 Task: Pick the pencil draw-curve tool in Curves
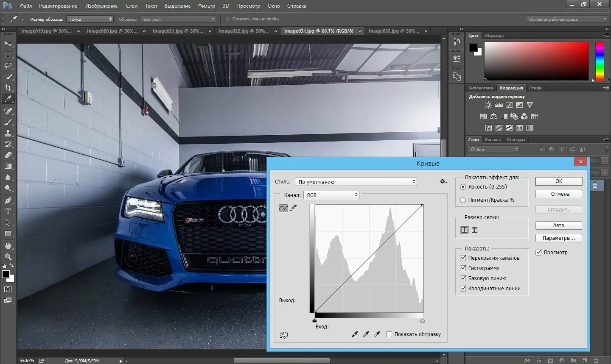pos(293,208)
